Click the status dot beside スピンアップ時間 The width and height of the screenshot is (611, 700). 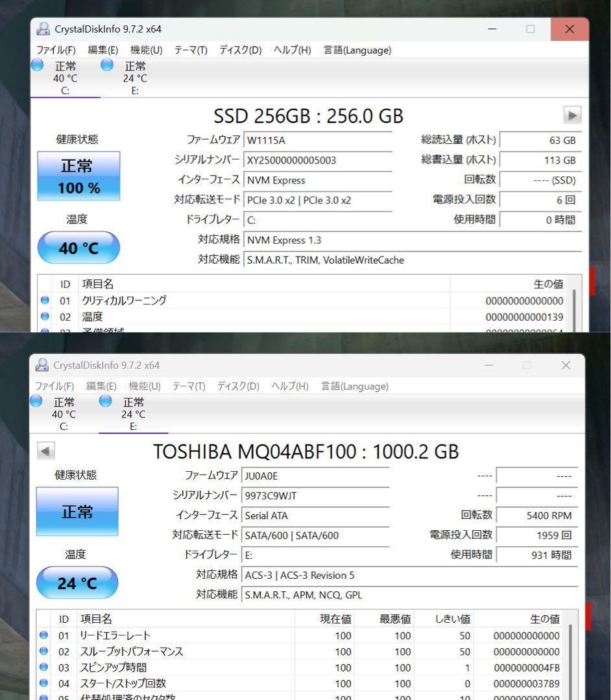pyautogui.click(x=43, y=667)
